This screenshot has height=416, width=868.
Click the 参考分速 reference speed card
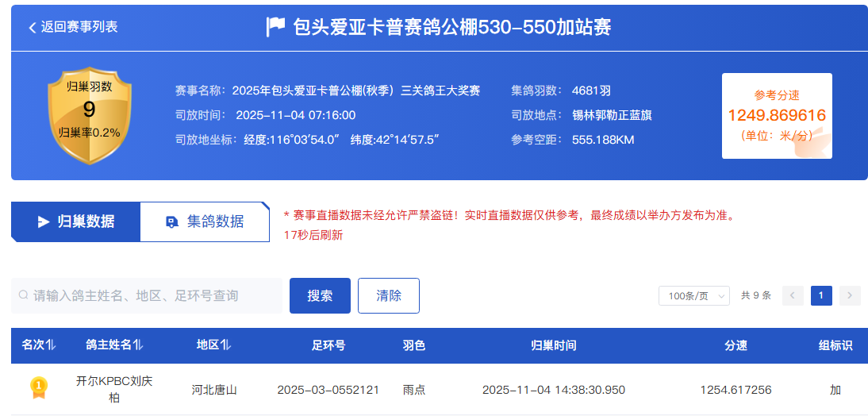pos(777,116)
